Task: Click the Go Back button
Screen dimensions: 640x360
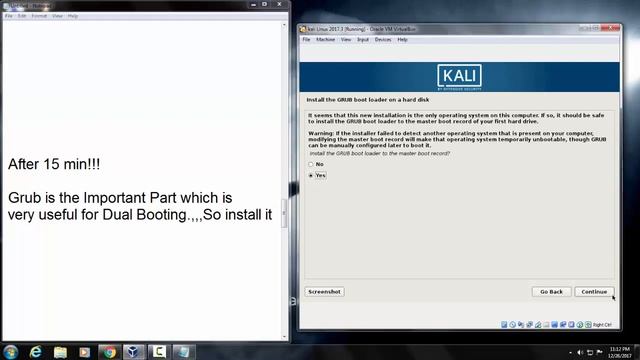Action: click(551, 292)
